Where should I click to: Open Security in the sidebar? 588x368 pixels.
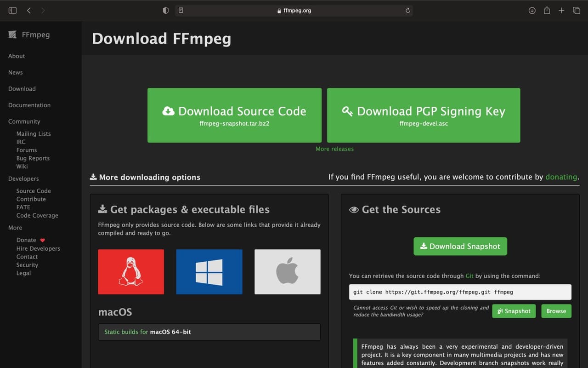27,265
